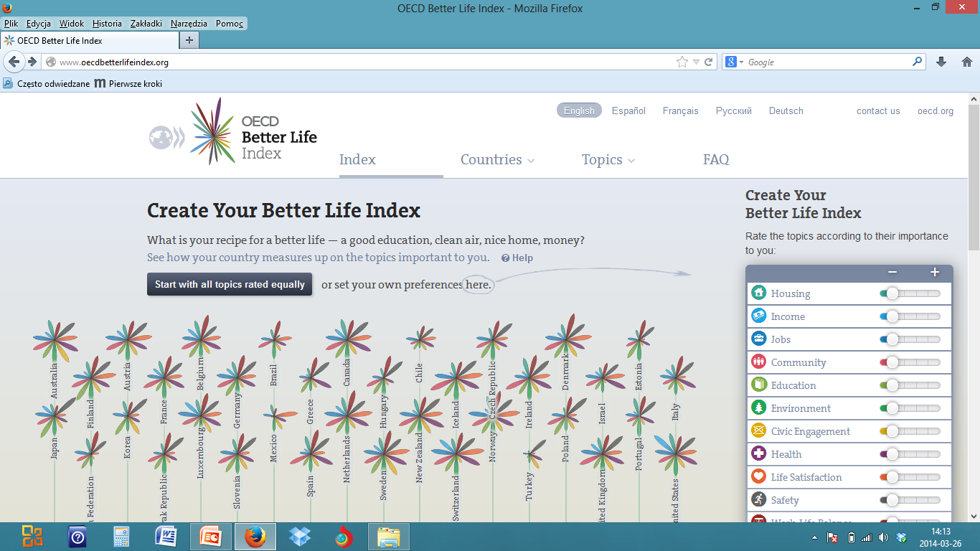Click the browser Back arrow button
980x551 pixels.
pyautogui.click(x=14, y=62)
